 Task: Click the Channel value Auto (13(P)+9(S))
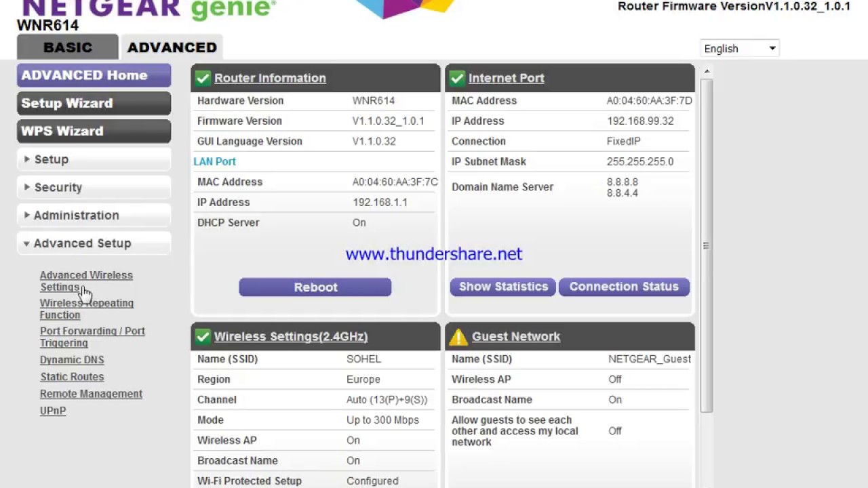[387, 399]
